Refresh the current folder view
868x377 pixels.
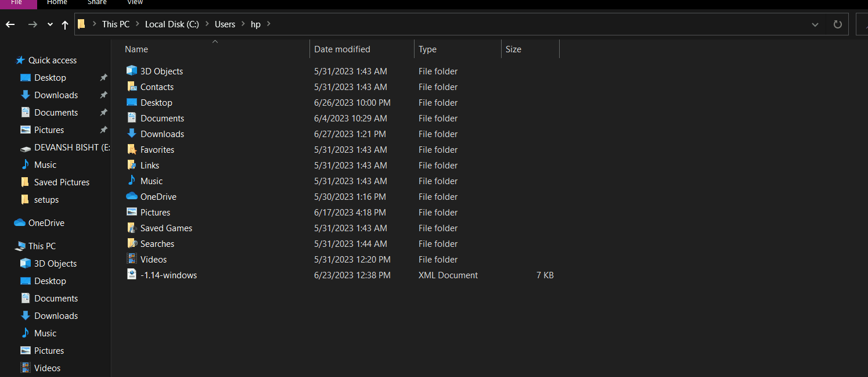837,24
